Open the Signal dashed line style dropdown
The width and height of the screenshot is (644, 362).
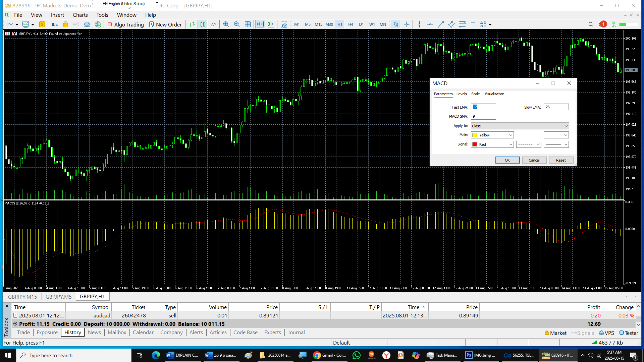pos(529,144)
